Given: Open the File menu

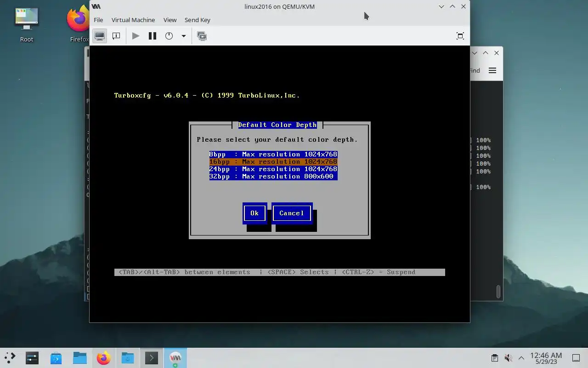Looking at the screenshot, I should click(98, 20).
